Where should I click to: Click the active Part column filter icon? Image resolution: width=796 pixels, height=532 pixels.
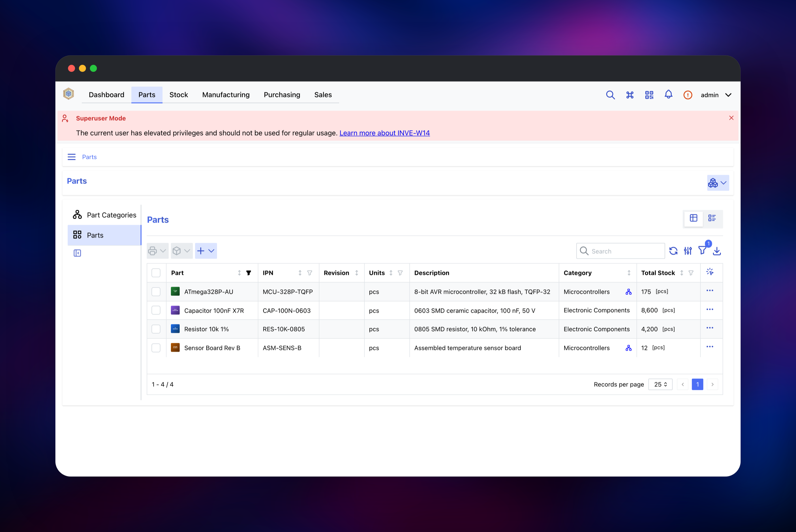pos(249,273)
